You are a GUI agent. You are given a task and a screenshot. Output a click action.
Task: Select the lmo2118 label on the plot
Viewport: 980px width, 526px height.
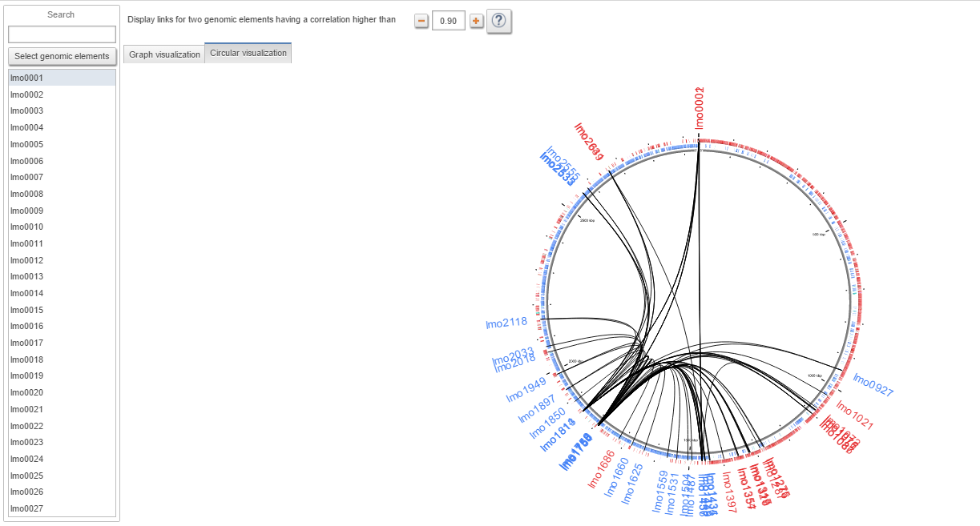[x=506, y=323]
